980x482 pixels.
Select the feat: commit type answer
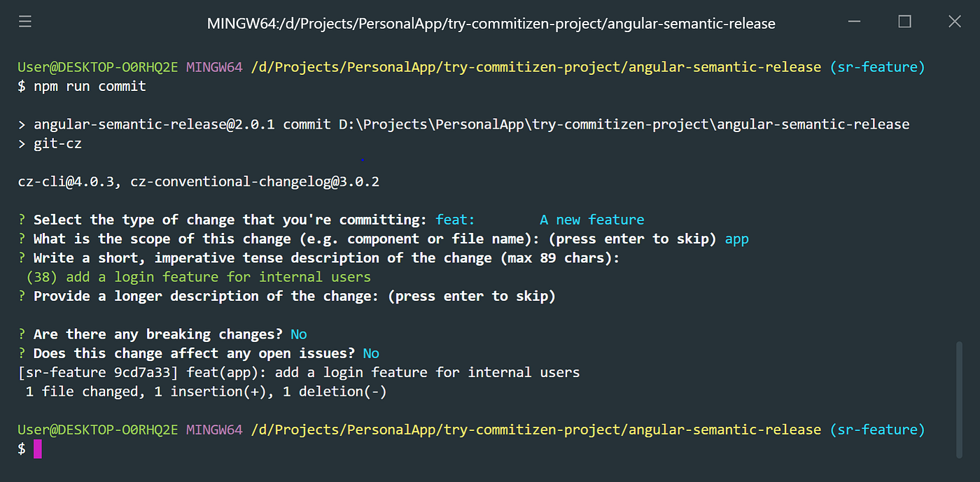pos(454,219)
